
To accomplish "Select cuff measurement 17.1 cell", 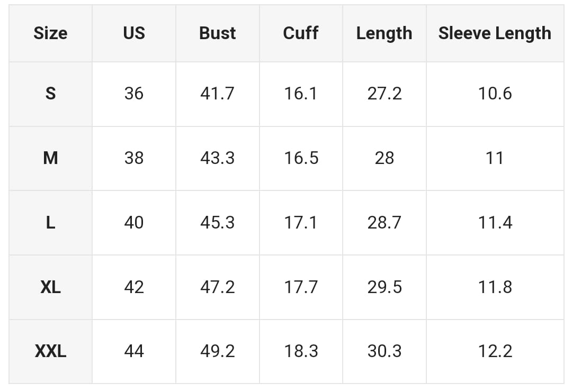I will pos(301,223).
